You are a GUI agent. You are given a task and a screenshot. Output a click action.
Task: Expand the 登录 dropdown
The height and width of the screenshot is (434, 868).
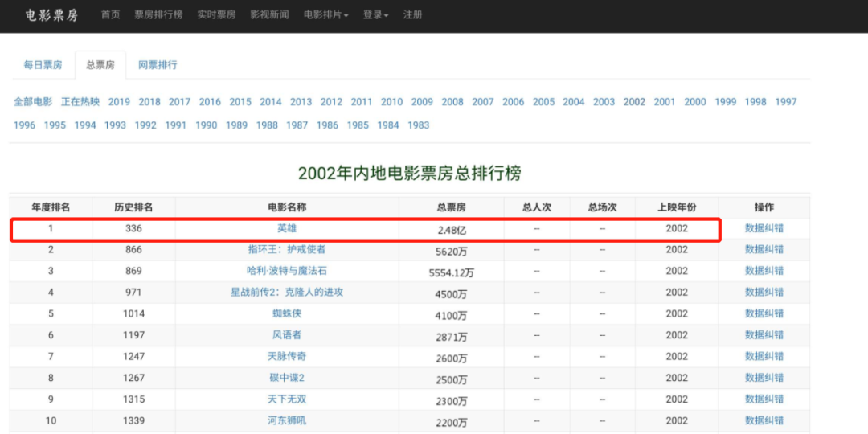[x=375, y=15]
